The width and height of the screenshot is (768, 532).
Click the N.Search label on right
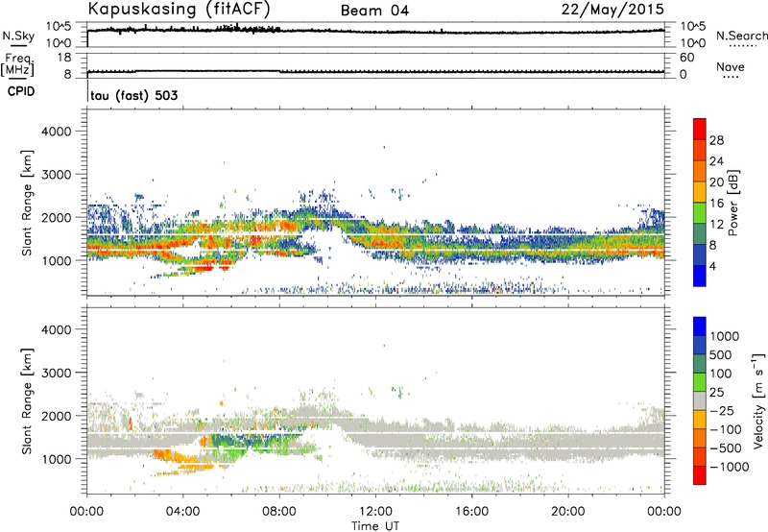741,36
